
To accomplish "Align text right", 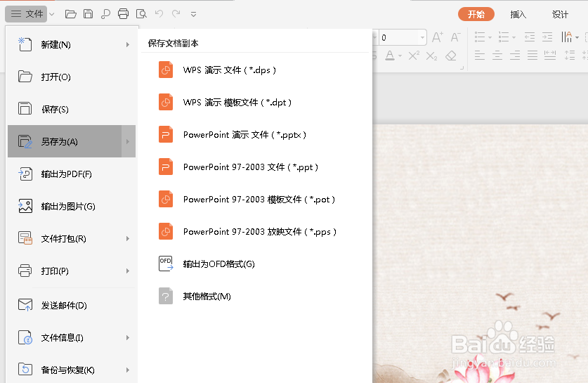I will [x=515, y=56].
